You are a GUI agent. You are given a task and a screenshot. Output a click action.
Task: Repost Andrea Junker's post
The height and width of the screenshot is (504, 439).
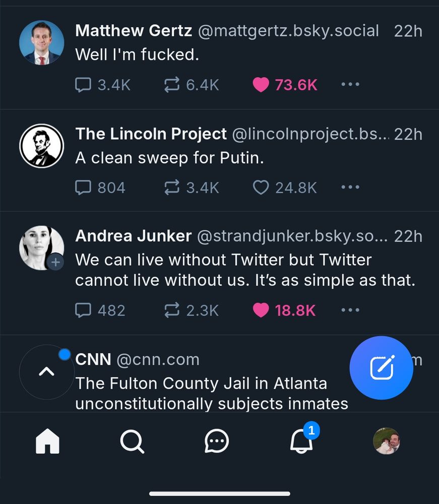[192, 310]
